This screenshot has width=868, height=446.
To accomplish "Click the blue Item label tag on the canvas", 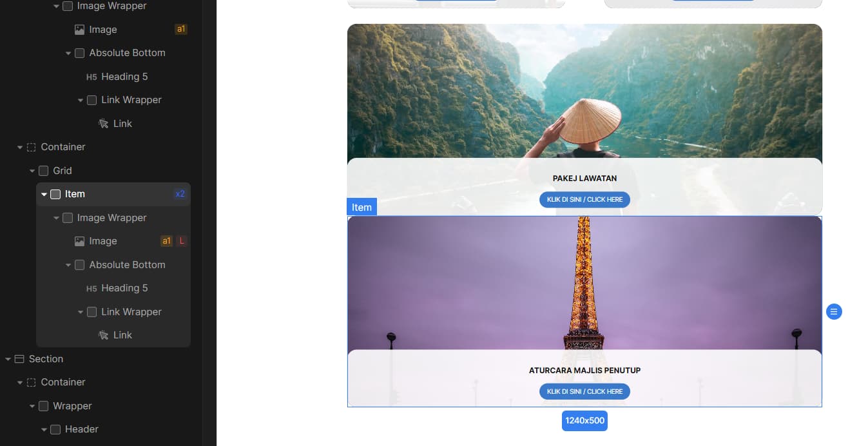I will [362, 207].
